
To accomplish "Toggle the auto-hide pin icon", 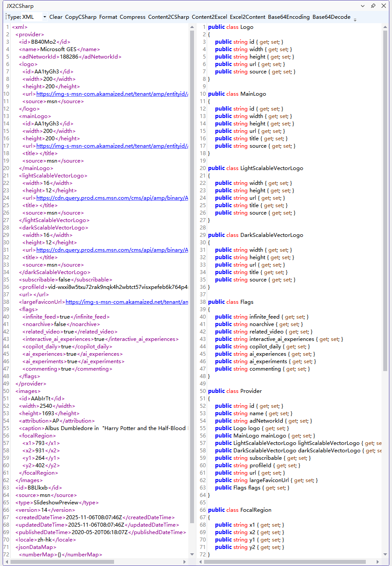I will click(x=373, y=6).
